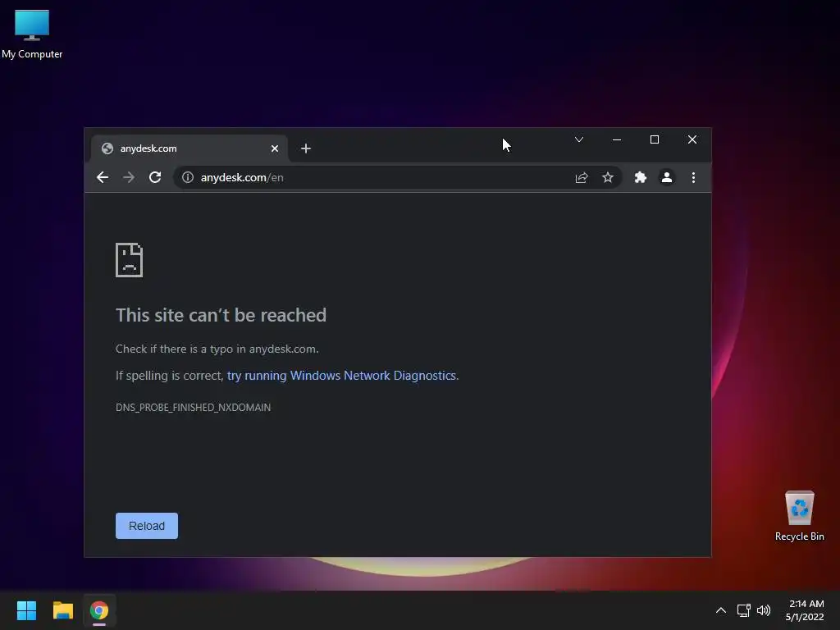Minimize the Chrome window
The height and width of the screenshot is (630, 840).
tap(617, 139)
